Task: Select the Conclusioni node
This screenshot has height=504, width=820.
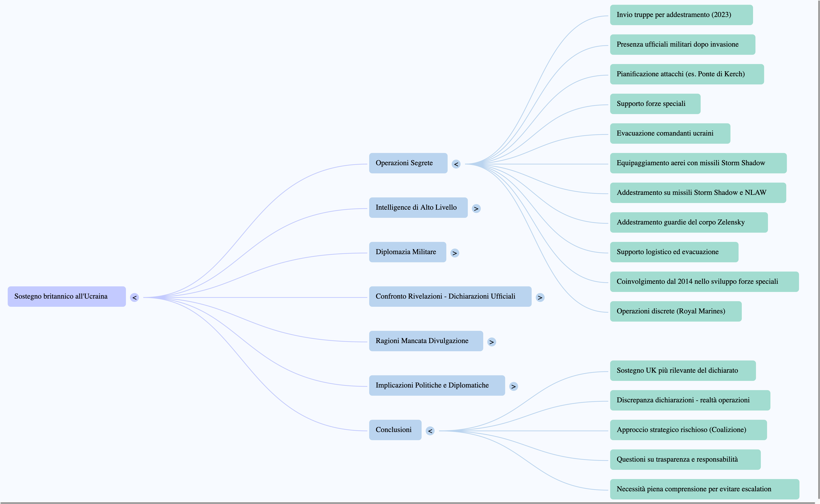Action: click(x=395, y=430)
